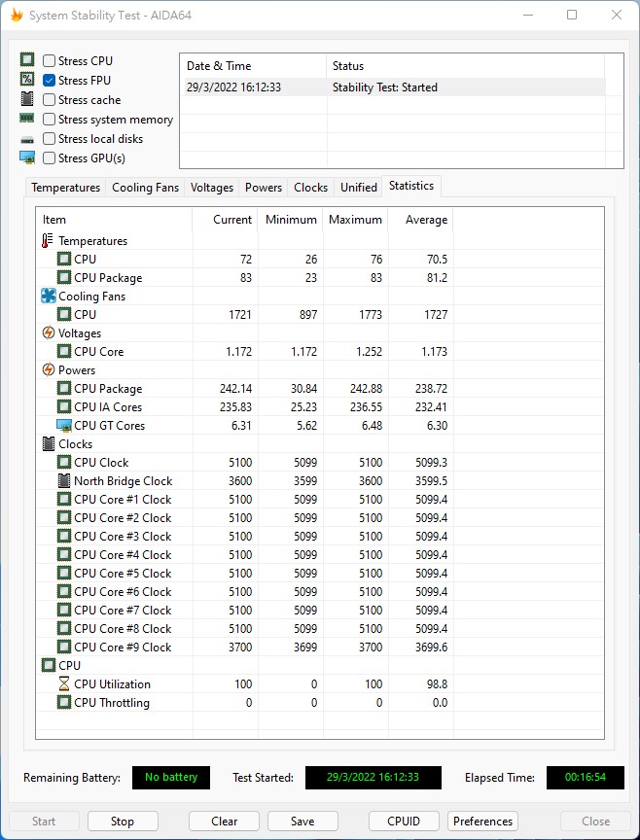Click the icon beside CPU Package temperature
Screen dimensions: 640x840
tap(64, 277)
